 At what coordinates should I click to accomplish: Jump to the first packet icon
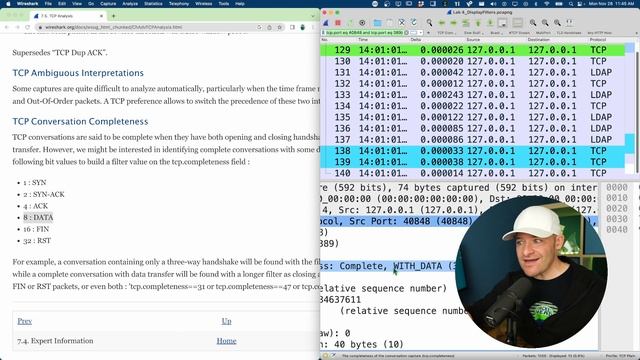click(x=478, y=23)
